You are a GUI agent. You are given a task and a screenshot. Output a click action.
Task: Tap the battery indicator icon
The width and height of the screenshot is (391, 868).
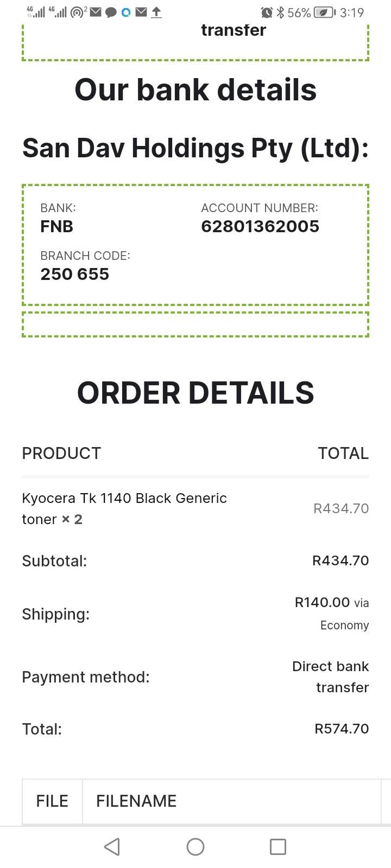click(x=324, y=12)
